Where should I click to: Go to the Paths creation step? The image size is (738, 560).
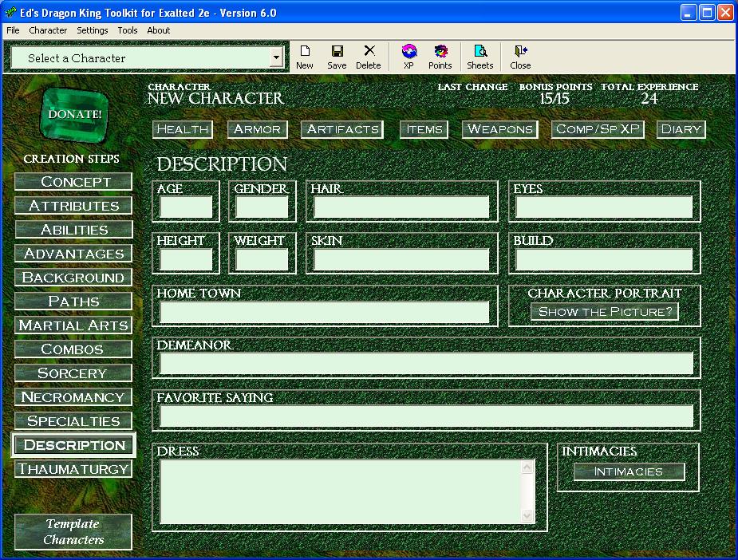(x=73, y=302)
